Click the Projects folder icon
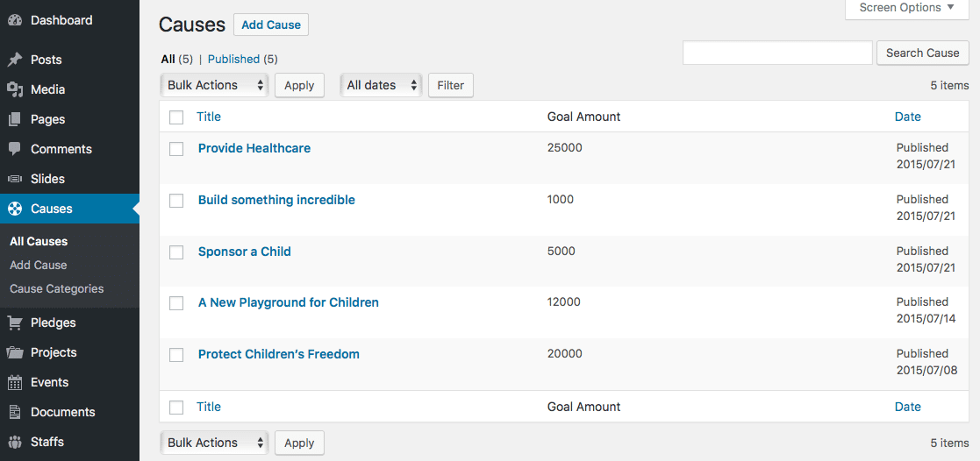 (x=15, y=352)
